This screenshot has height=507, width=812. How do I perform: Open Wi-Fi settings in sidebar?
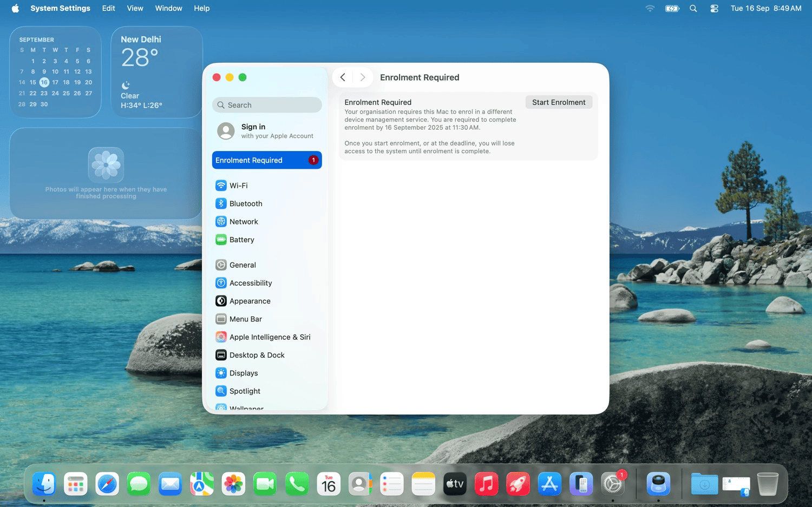pyautogui.click(x=238, y=186)
